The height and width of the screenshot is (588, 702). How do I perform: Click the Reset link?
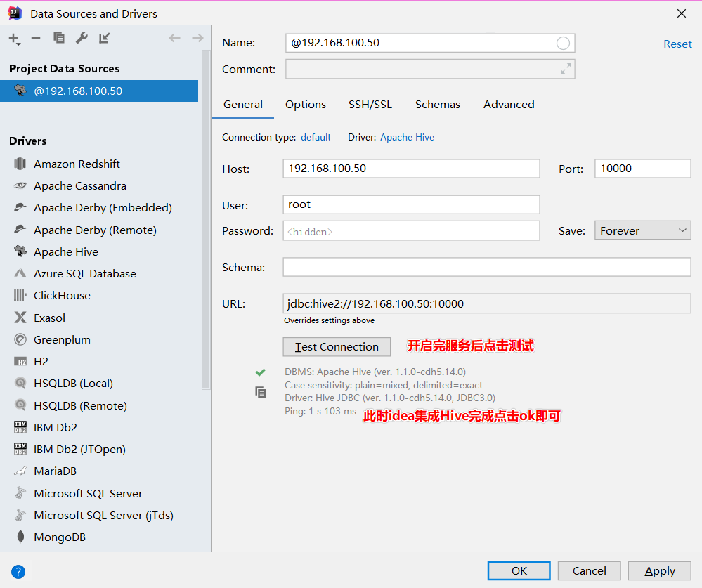(677, 43)
